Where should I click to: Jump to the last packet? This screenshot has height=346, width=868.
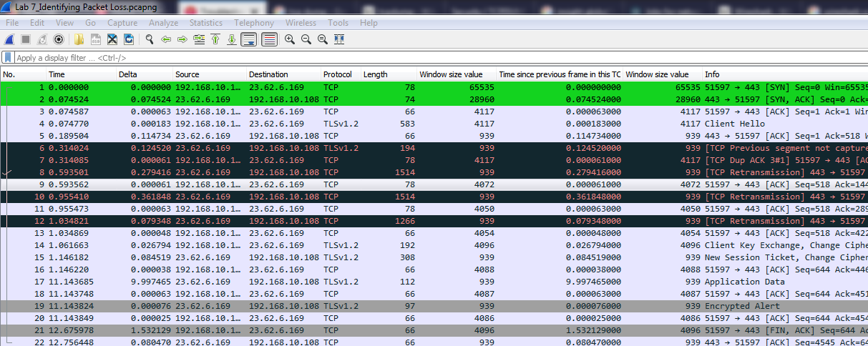(232, 39)
